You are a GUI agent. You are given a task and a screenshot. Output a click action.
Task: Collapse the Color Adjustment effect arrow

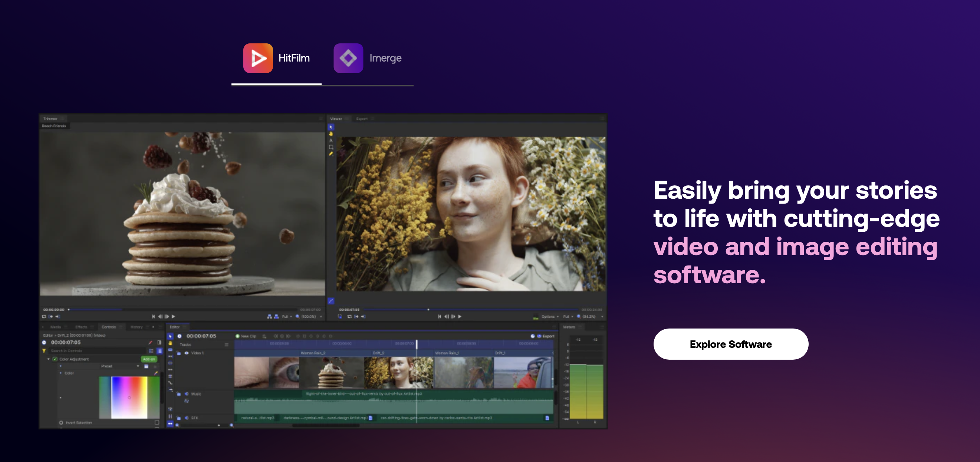coord(48,359)
